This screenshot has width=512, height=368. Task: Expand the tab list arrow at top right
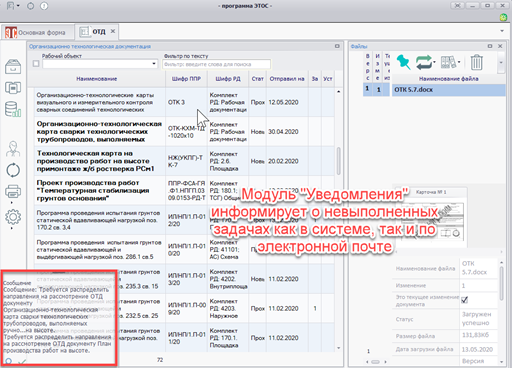pyautogui.click(x=502, y=31)
